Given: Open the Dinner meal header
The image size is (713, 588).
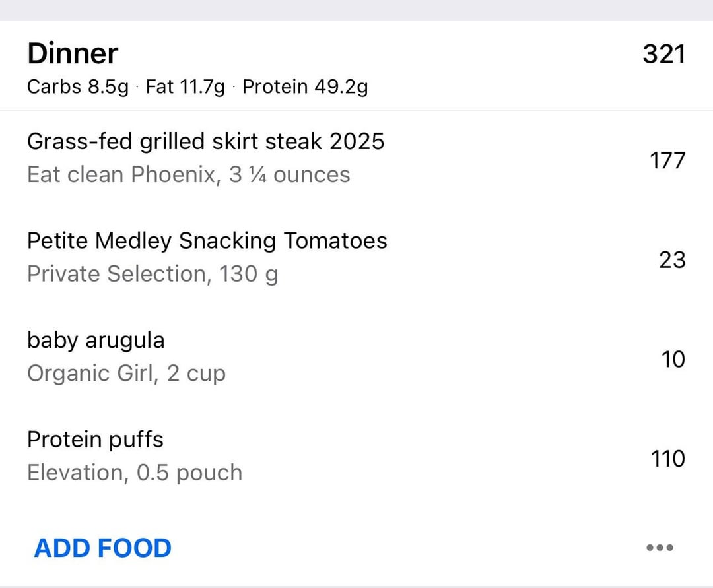Looking at the screenshot, I should (x=73, y=53).
